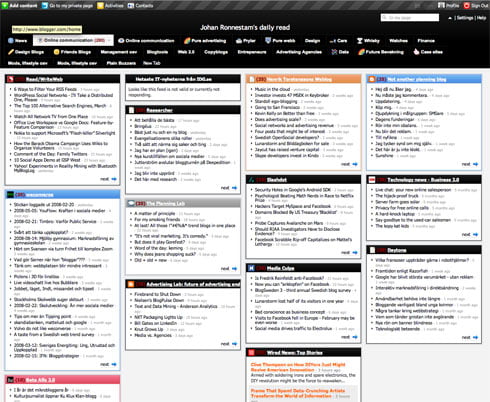Viewport: 490px width, 402px height.
Task: Open dropdown arrow on selected Online communication tab
Action: pos(109,40)
